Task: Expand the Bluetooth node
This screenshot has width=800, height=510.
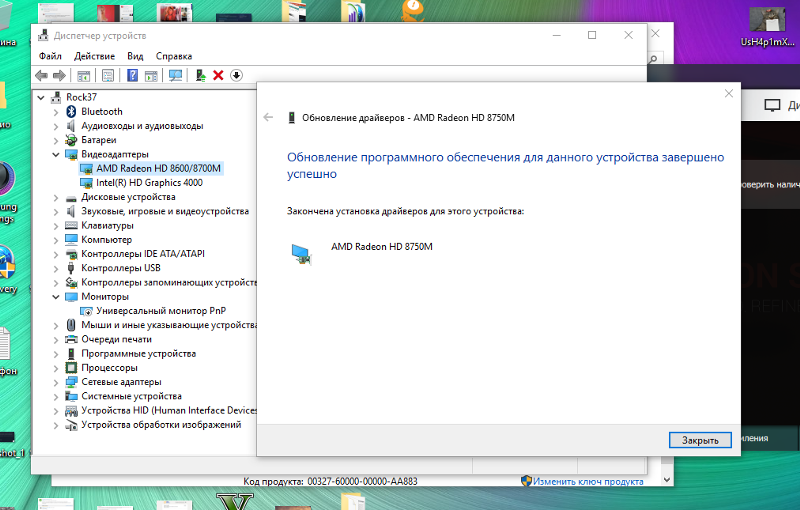Action: tap(56, 112)
